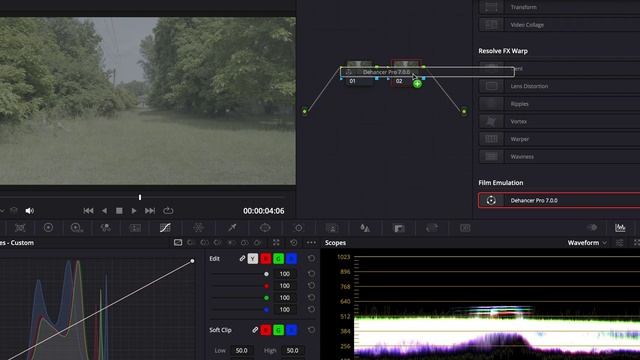Adjust the blue intensity slider handle

[266, 309]
